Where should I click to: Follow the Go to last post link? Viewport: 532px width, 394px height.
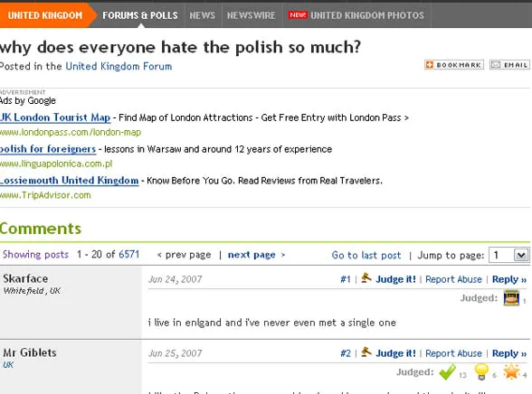(366, 255)
